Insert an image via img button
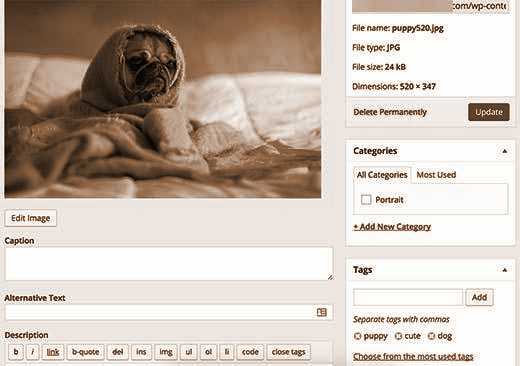Viewport: 520px width, 366px height. [166, 352]
